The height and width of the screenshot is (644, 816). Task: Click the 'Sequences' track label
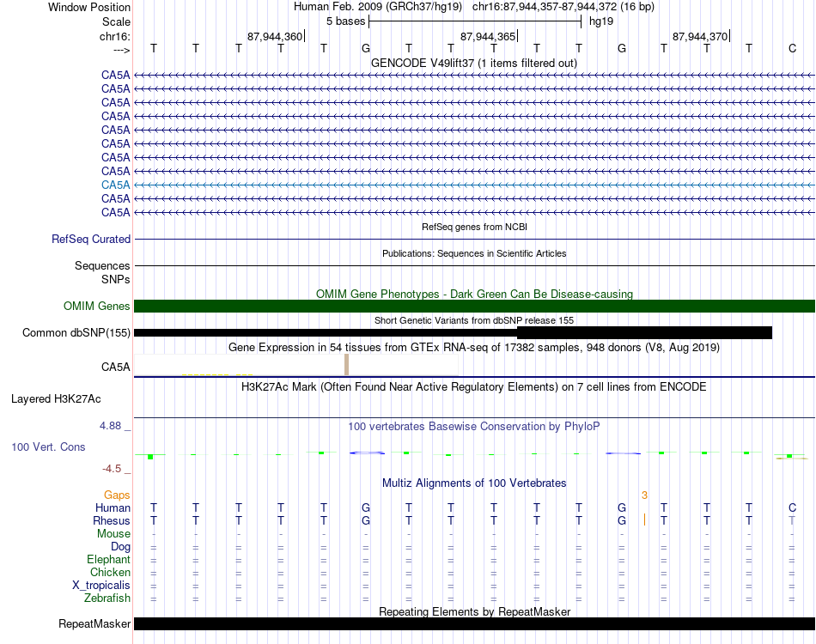102,266
